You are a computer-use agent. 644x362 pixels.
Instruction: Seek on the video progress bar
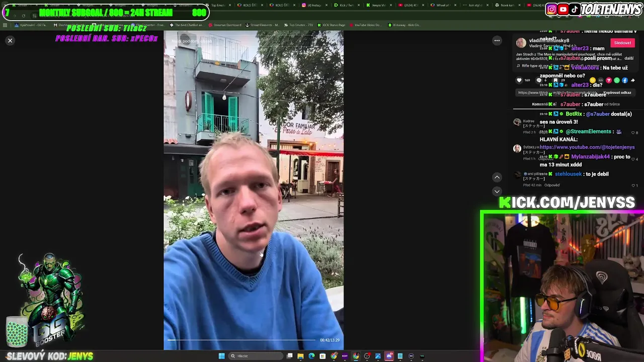242,340
